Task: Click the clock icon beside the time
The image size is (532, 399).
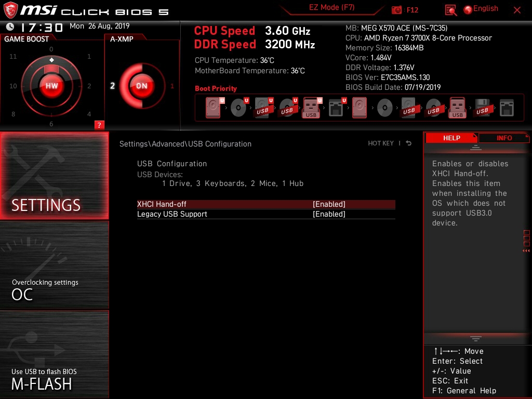Action: click(10, 26)
